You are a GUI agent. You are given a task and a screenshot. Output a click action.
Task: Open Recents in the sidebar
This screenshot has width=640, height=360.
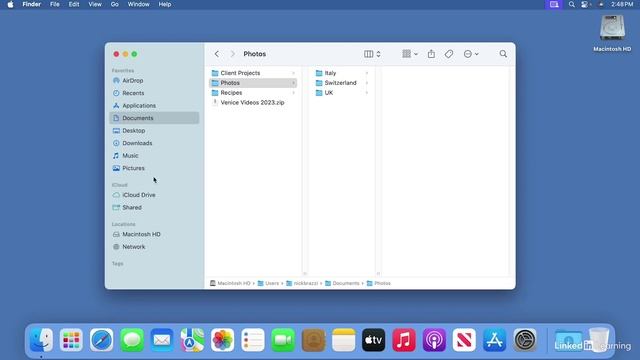154,93
